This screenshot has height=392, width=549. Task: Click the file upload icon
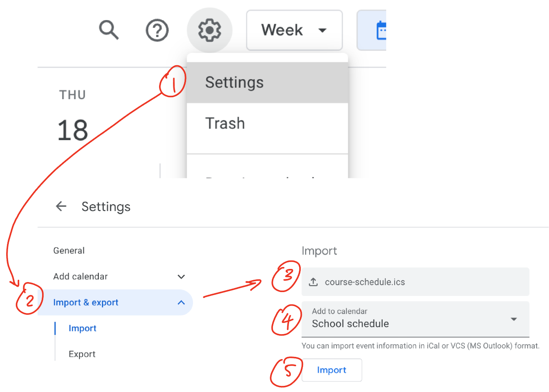[313, 282]
